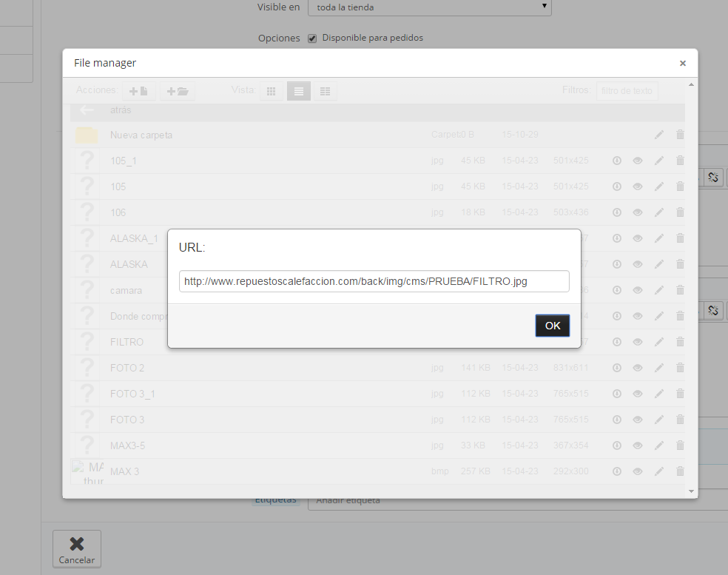Delete Nueva carpeta with trash icon

click(680, 135)
